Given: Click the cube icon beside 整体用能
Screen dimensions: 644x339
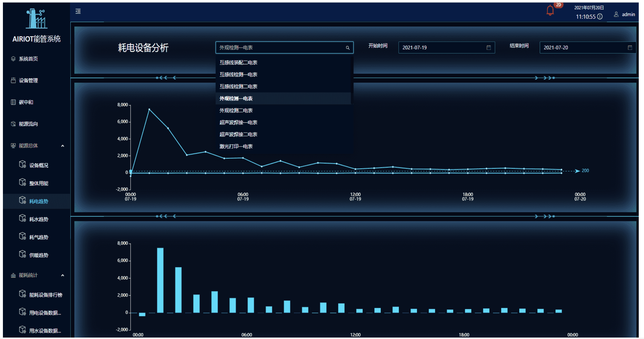Looking at the screenshot, I should 23,182.
